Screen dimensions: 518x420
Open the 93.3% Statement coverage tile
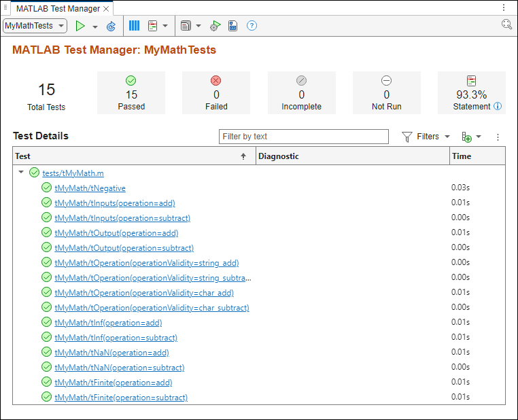click(471, 93)
